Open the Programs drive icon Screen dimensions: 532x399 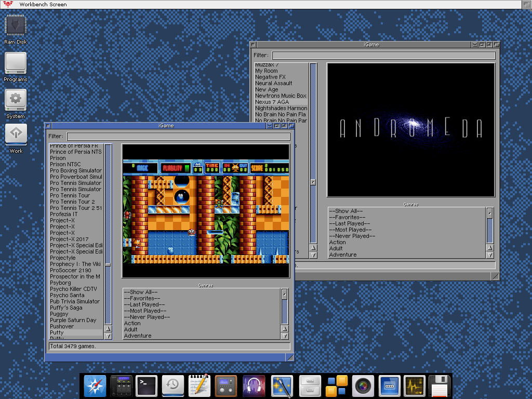point(16,64)
